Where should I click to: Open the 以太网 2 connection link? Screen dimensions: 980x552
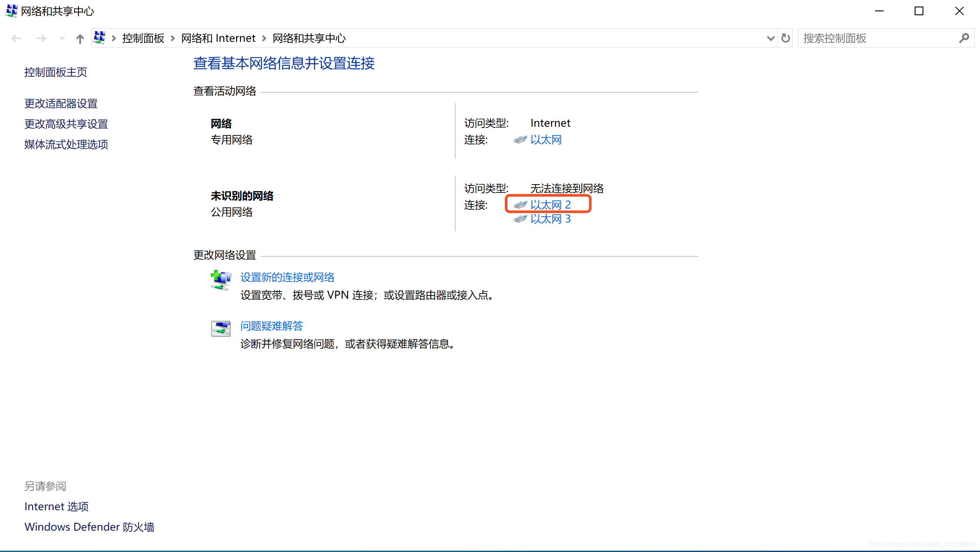550,205
